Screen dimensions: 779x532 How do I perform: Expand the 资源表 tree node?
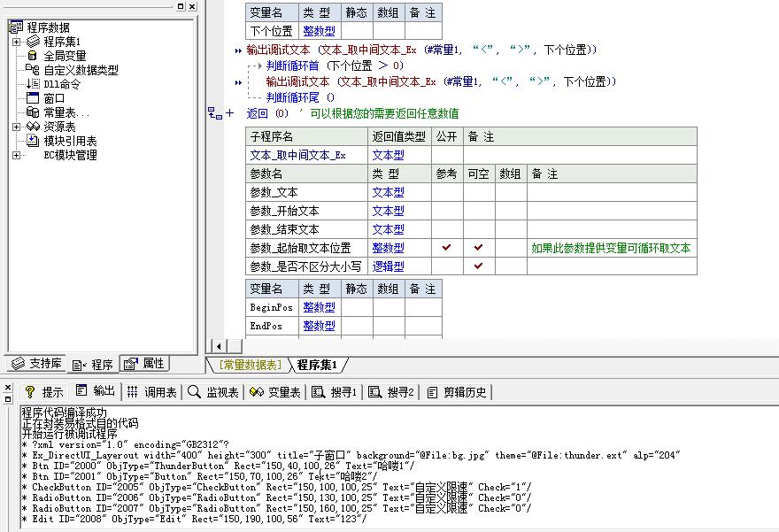[17, 127]
